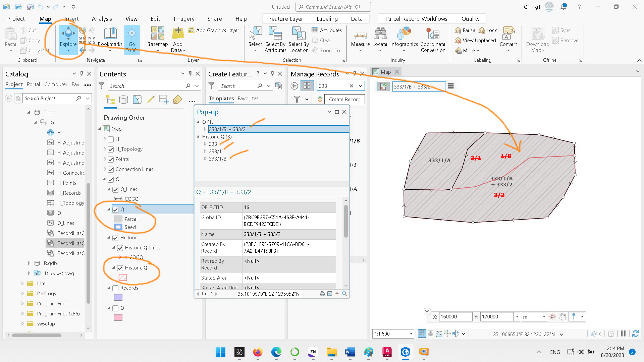Open the map scale dropdown showing 1:1,600
This screenshot has width=644, height=362.
(x=411, y=334)
